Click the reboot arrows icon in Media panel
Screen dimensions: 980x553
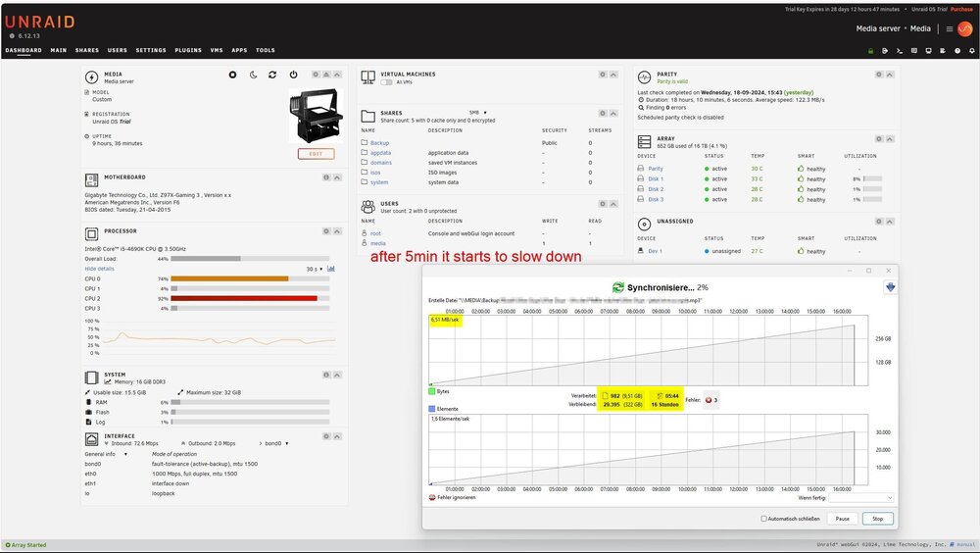[272, 75]
